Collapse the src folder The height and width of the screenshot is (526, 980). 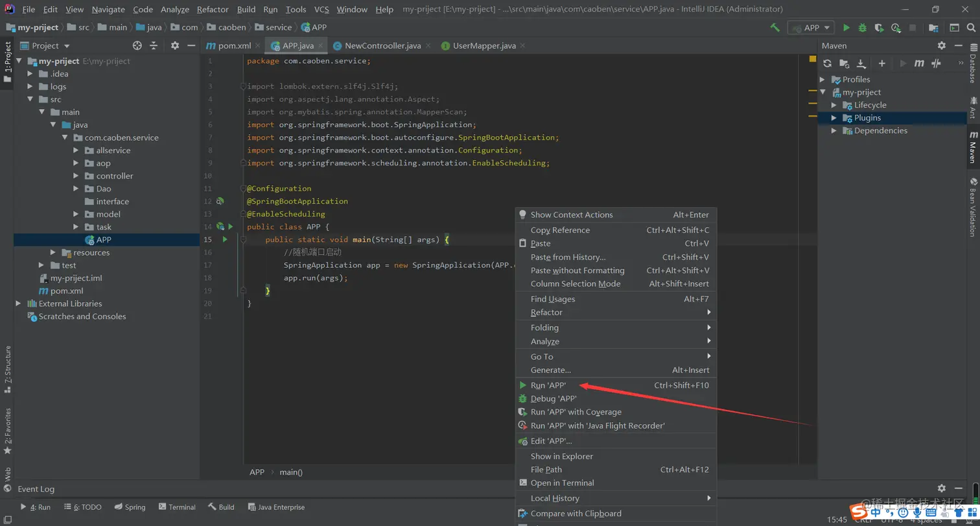click(x=30, y=99)
